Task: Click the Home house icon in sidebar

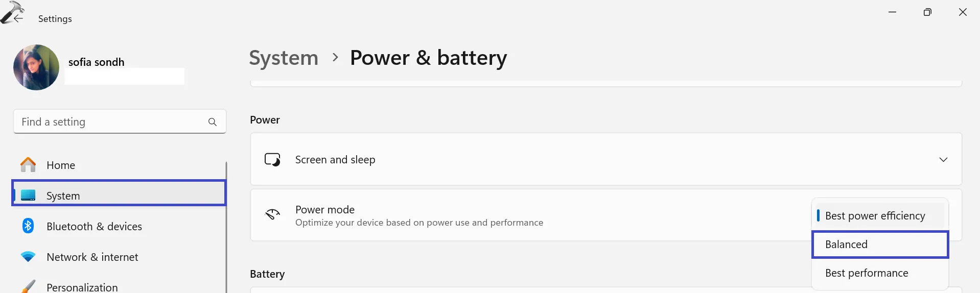Action: coord(28,165)
